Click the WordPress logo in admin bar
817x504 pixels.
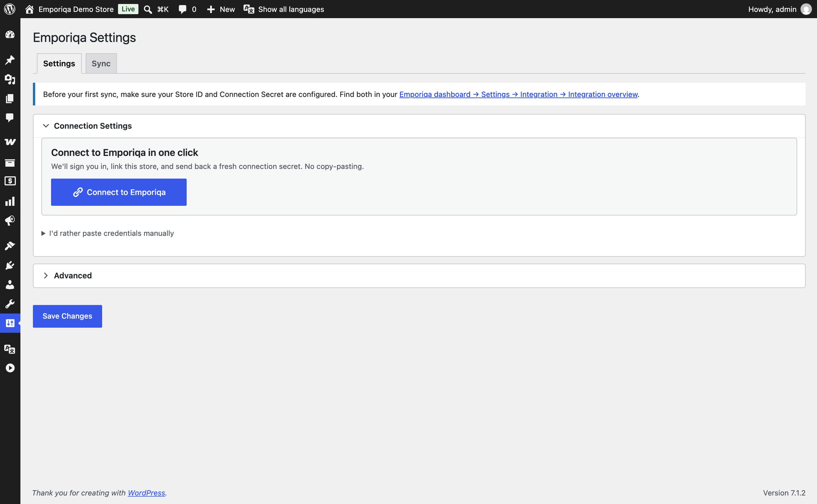10,9
